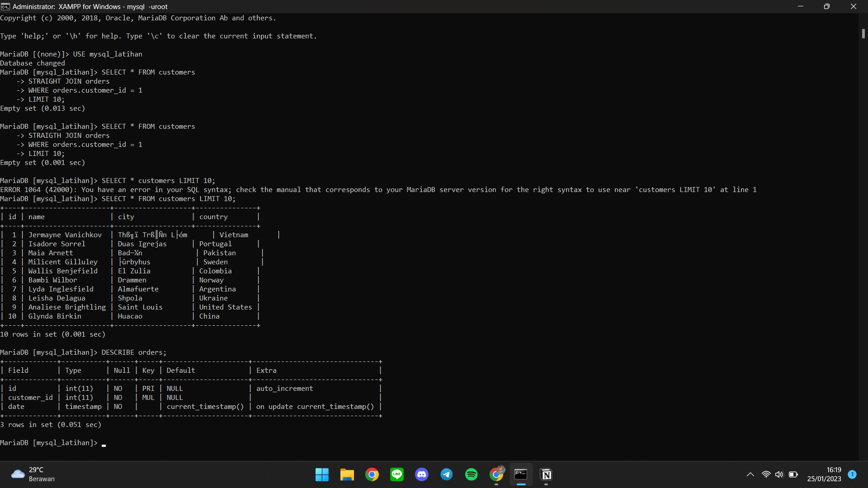Click the 'Vietnam' country cell
This screenshot has width=868, height=488.
pos(234,235)
